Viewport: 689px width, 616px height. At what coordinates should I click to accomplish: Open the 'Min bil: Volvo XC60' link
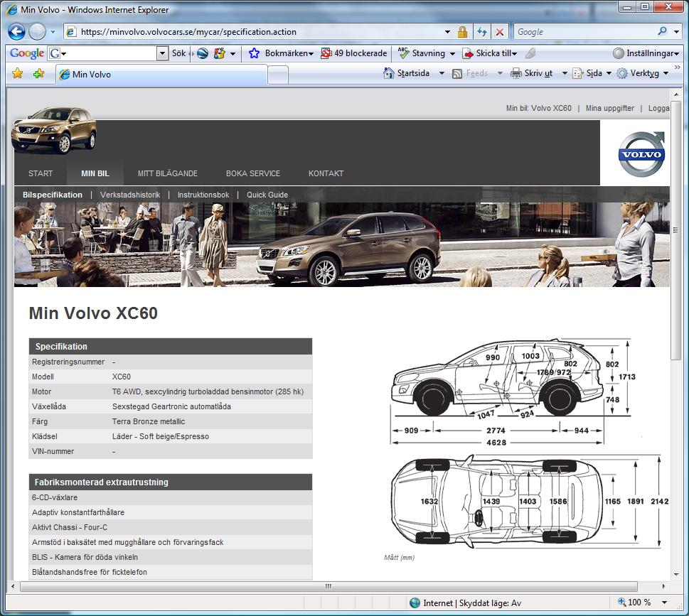[x=539, y=108]
